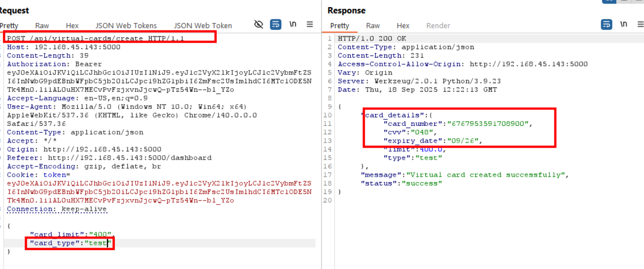Click the card_number value in response JSON
Viewport: 644px width, 269px height.
click(488, 124)
